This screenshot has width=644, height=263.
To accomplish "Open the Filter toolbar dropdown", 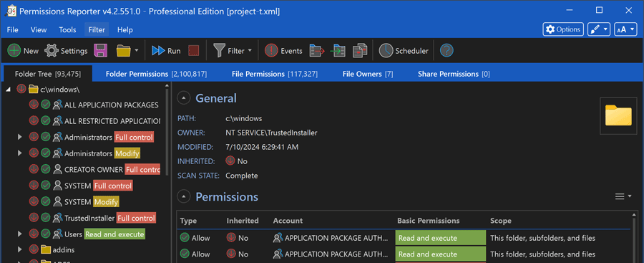I will [233, 51].
